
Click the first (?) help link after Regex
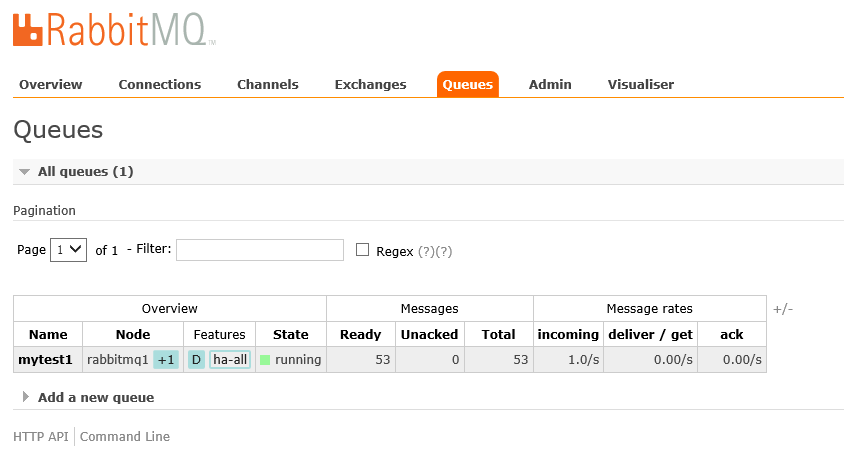click(x=426, y=251)
